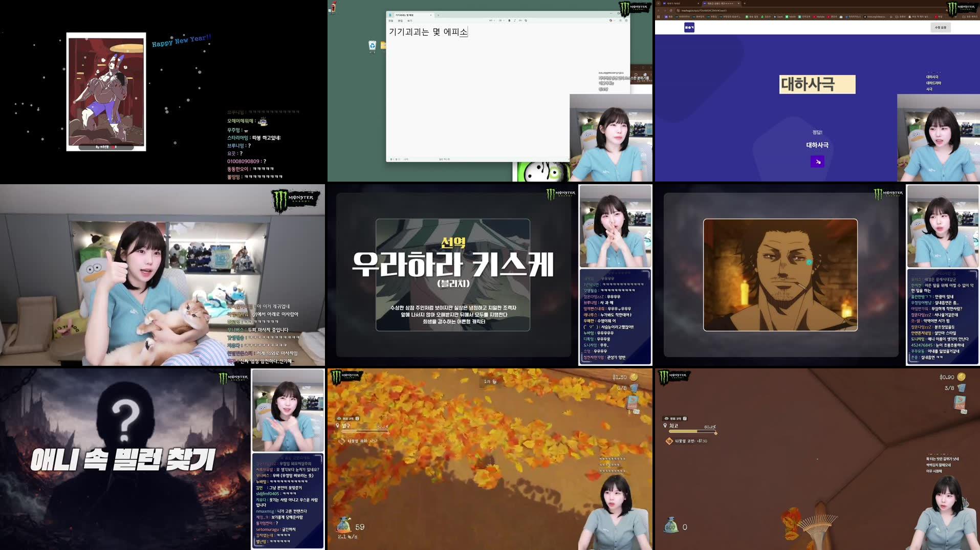The image size is (980, 550).
Task: Click the YouTube bookmark in the bookmarks bar
Action: 818,17
